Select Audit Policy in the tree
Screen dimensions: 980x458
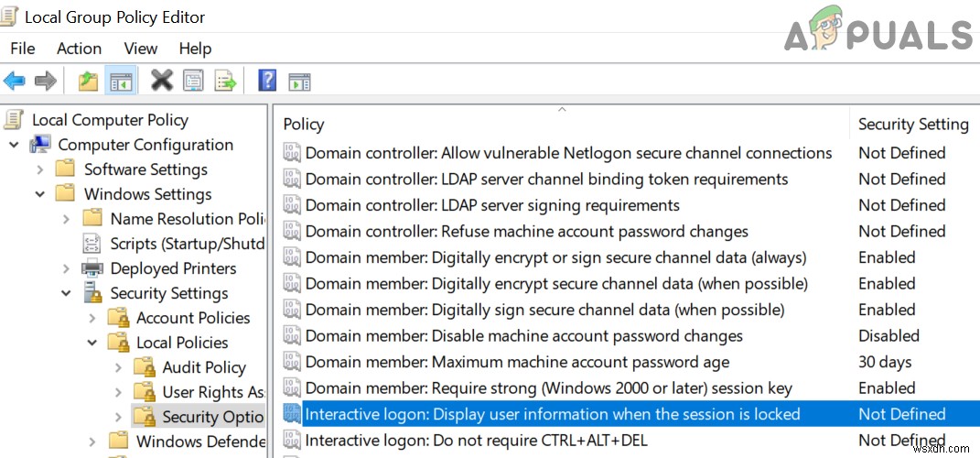(x=203, y=367)
